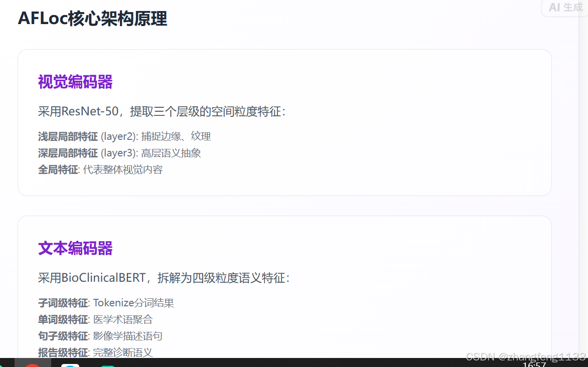This screenshot has height=367, width=588.
Task: Click the 全局特征: 代表整体视觉内容 line
Action: pyautogui.click(x=100, y=169)
